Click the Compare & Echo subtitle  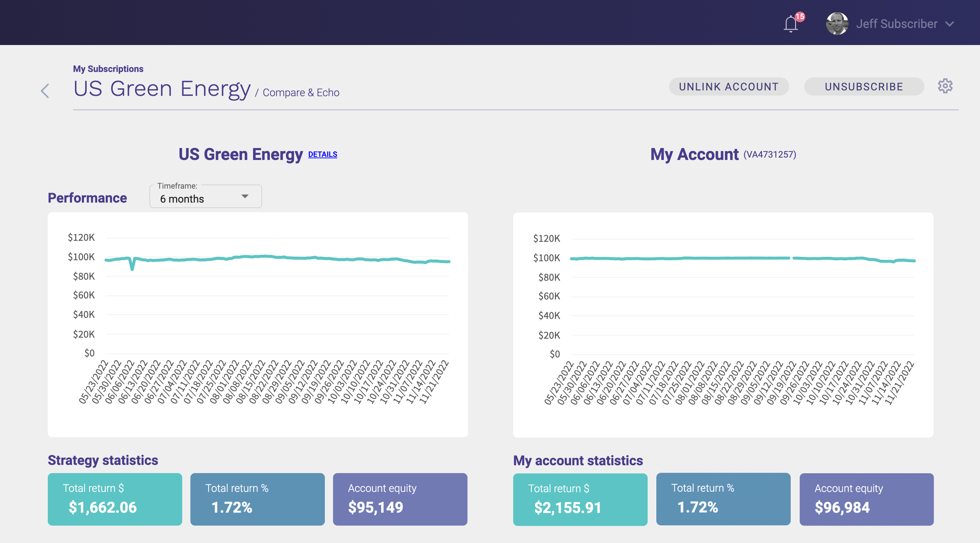coord(301,93)
